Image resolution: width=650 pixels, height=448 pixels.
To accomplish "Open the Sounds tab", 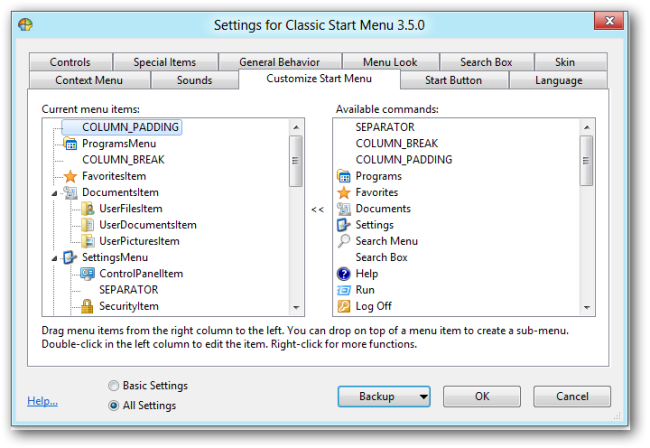I will 194,80.
